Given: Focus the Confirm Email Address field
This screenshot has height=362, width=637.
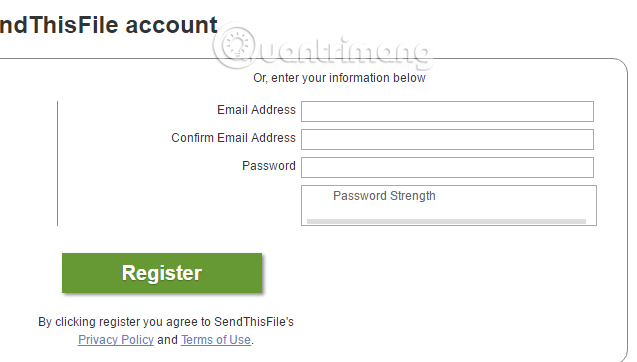Looking at the screenshot, I should click(447, 139).
